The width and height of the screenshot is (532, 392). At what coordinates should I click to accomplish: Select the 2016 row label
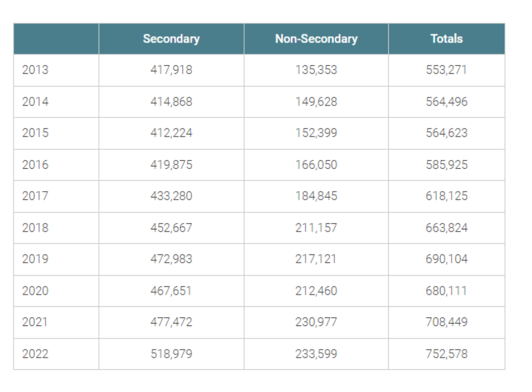(35, 165)
